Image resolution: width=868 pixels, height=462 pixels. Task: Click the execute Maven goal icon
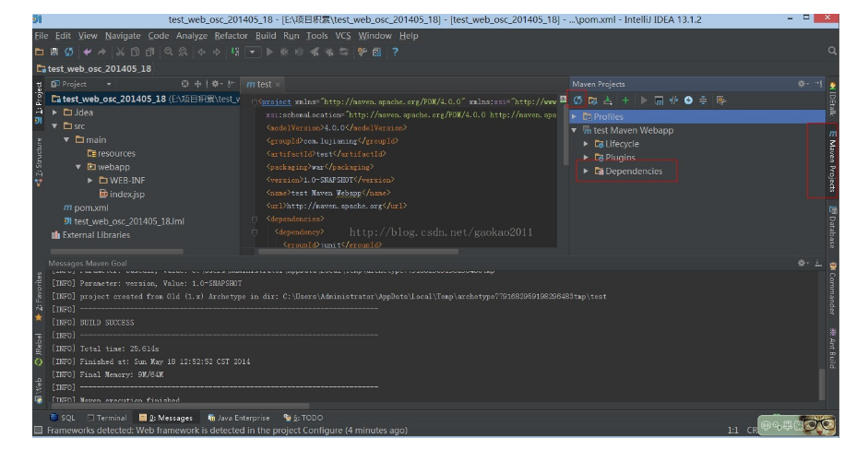coord(659,100)
